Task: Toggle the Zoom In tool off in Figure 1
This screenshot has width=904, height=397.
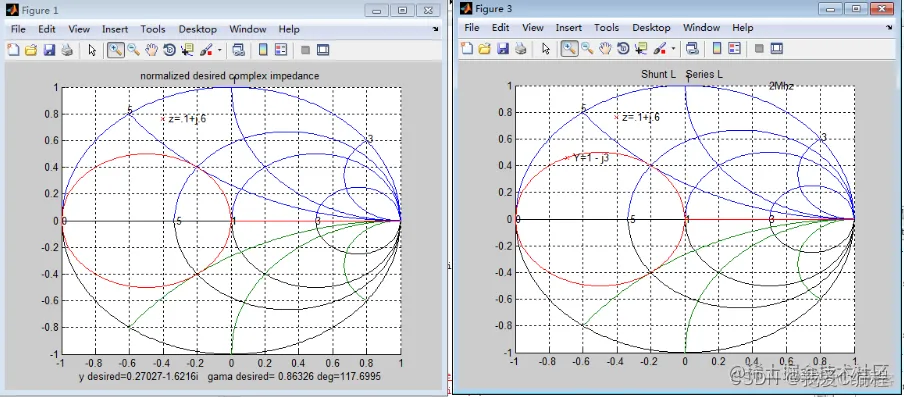Action: 115,50
